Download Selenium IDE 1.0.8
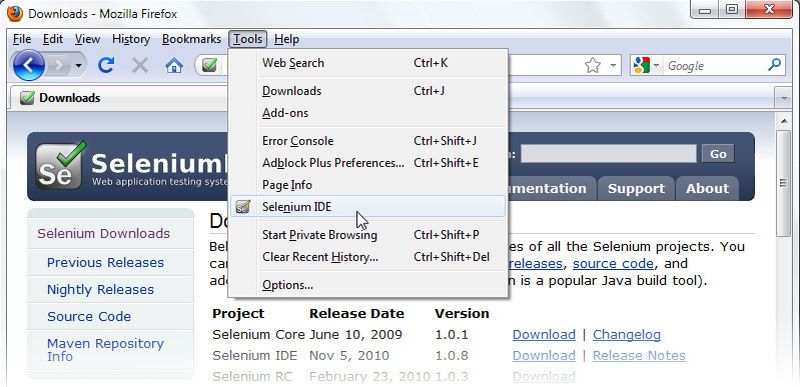800x387 pixels. coord(544,355)
